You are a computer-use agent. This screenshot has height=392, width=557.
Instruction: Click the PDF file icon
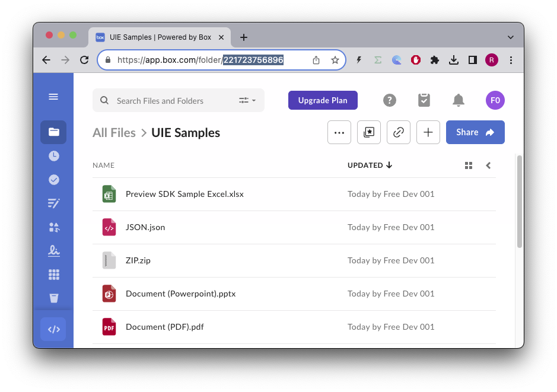(109, 327)
